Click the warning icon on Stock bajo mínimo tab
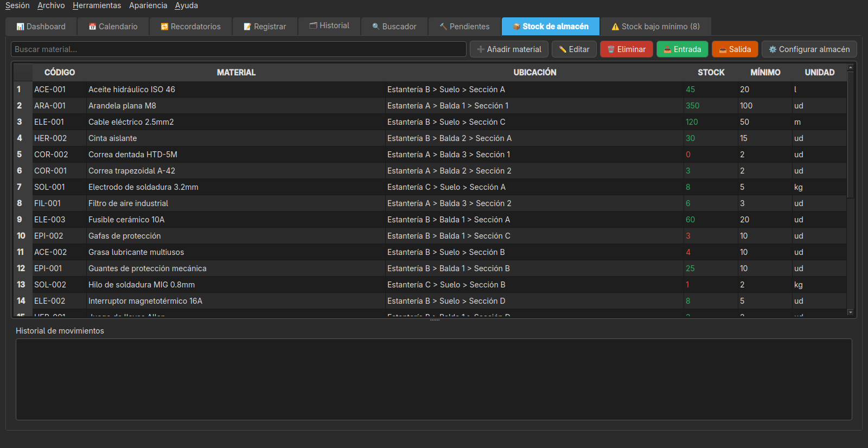Screen dimensions: 868x448 click(615, 27)
